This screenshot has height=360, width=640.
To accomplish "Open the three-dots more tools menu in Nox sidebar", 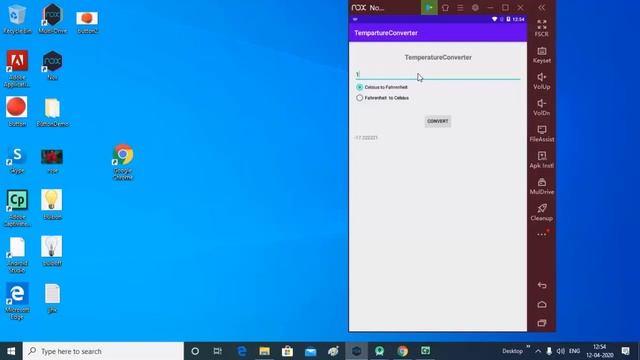I will [542, 234].
